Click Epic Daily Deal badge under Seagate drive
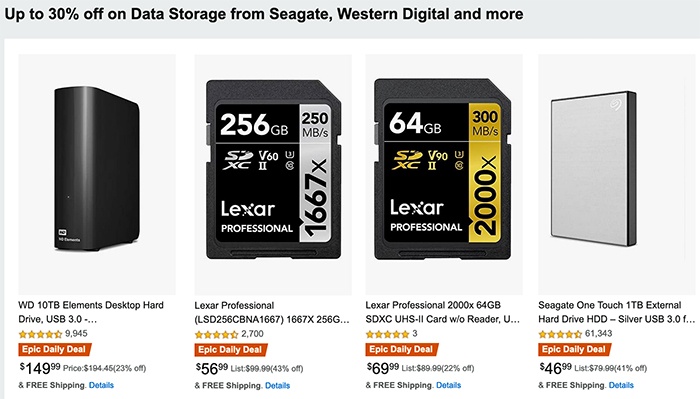 [x=574, y=349]
